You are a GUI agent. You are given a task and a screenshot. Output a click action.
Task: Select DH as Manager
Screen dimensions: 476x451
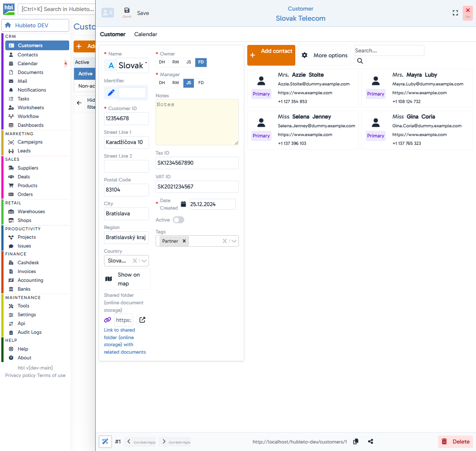coord(162,83)
